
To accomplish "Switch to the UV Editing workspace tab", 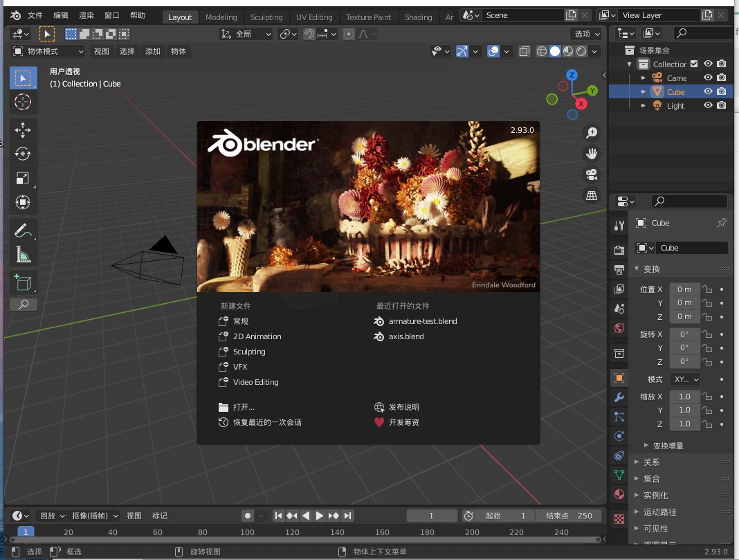I will 314,17.
